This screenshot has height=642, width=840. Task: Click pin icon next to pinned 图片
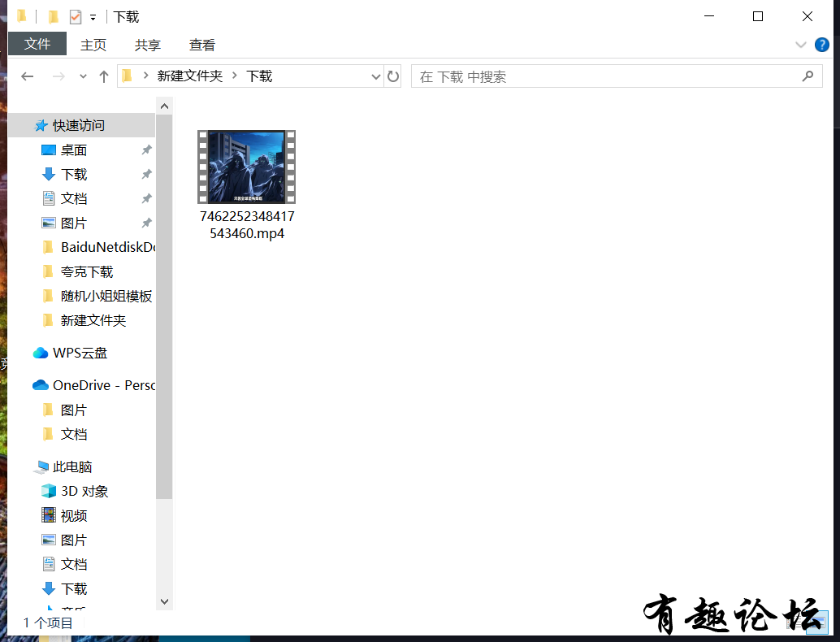pos(146,223)
